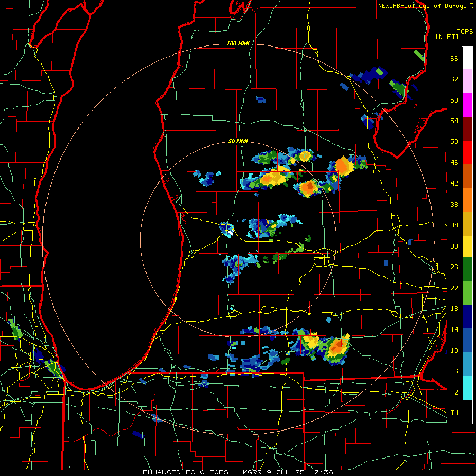Click the legend value 22
The height and width of the screenshot is (476, 476).
tap(454, 288)
